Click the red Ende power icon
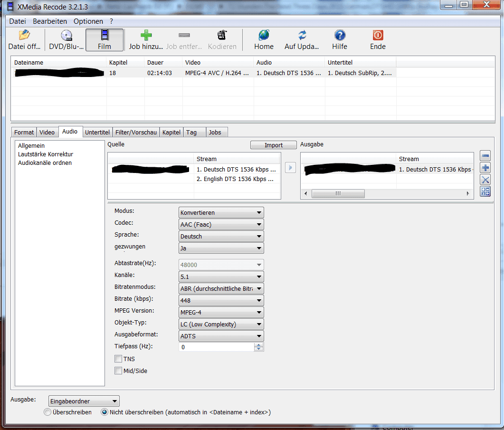 (x=378, y=35)
